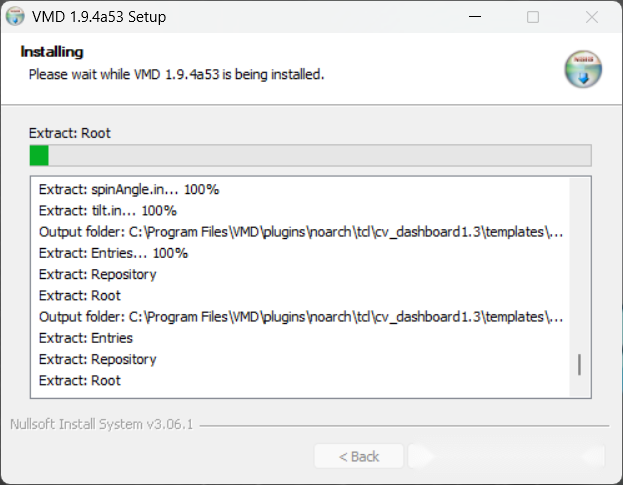Click the NSIS installer globe logo in header
Screen dimensions: 623x485
coord(583,69)
